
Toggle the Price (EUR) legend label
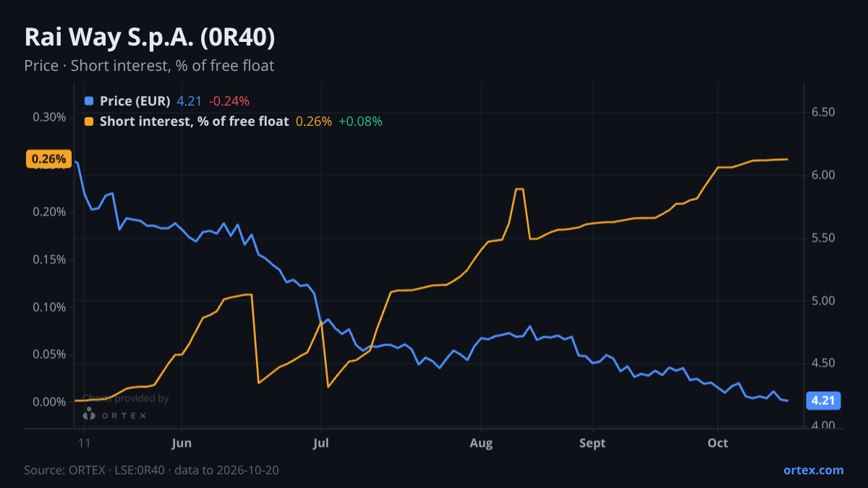[x=135, y=101]
